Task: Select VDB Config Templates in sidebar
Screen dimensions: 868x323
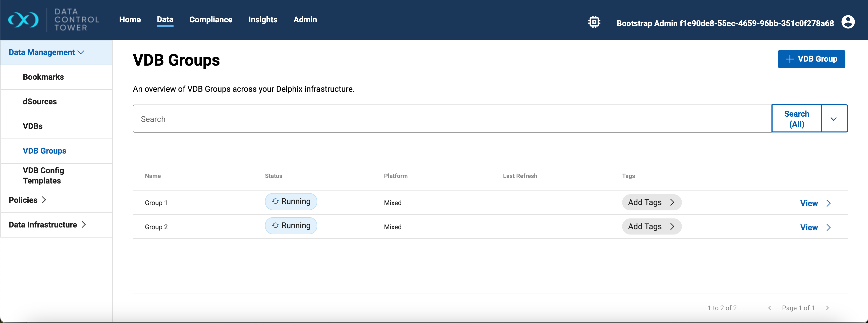Action: 43,176
